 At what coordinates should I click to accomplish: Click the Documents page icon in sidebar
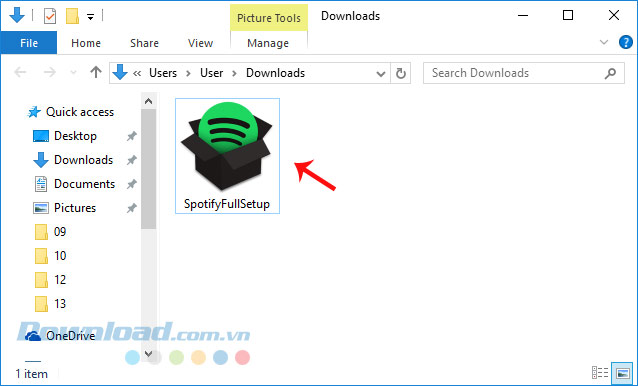[41, 184]
